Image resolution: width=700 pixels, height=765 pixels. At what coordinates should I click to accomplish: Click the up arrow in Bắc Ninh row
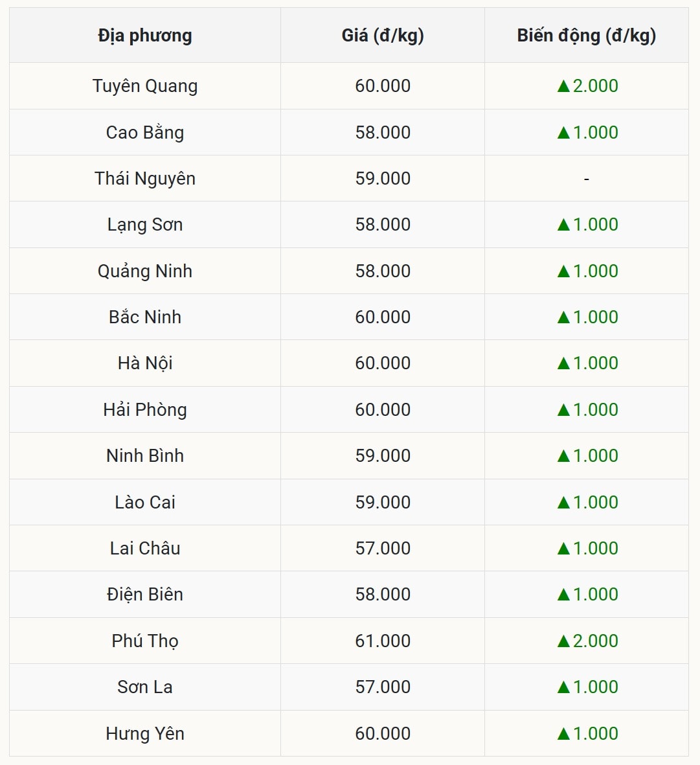tap(563, 317)
